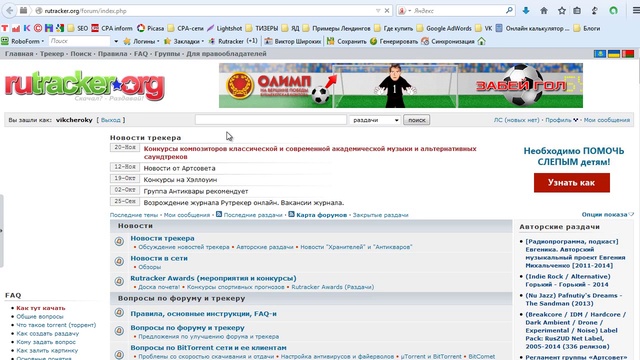Open Конкурсы на Хэллоуин news item
The width and height of the screenshot is (640, 360).
(180, 180)
